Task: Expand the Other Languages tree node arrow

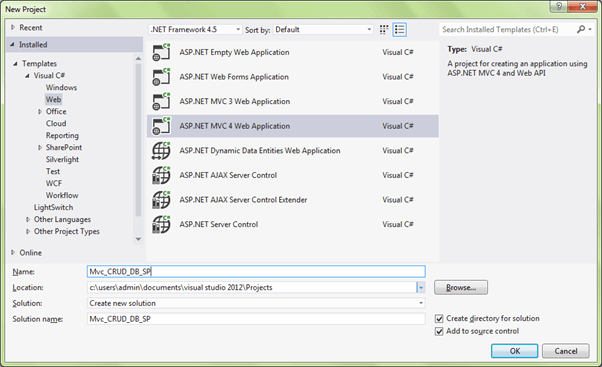Action: [28, 220]
